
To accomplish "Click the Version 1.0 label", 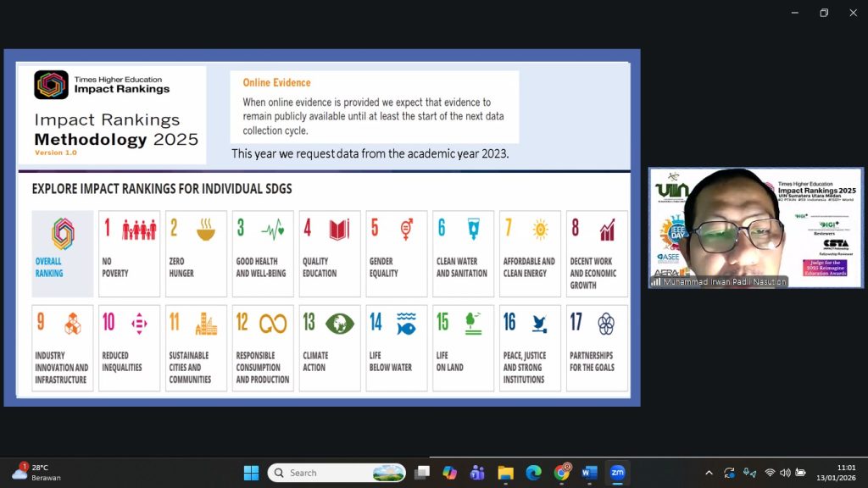I will (x=55, y=152).
